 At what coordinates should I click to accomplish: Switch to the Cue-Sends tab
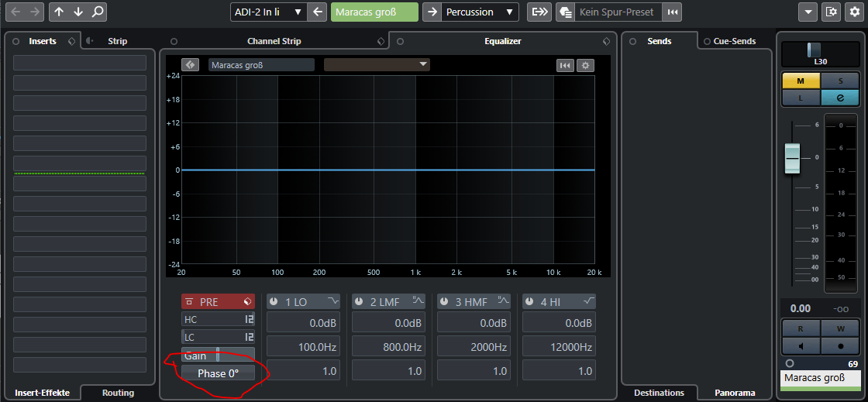coord(734,41)
